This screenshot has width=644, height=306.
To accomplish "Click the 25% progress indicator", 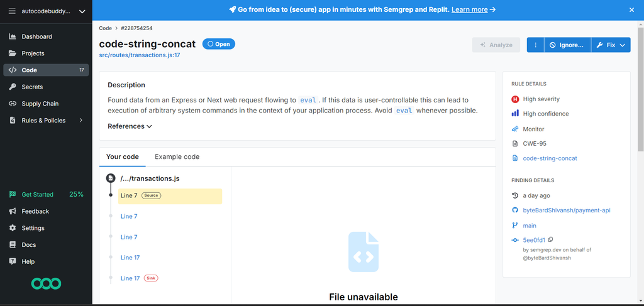I will 76,194.
